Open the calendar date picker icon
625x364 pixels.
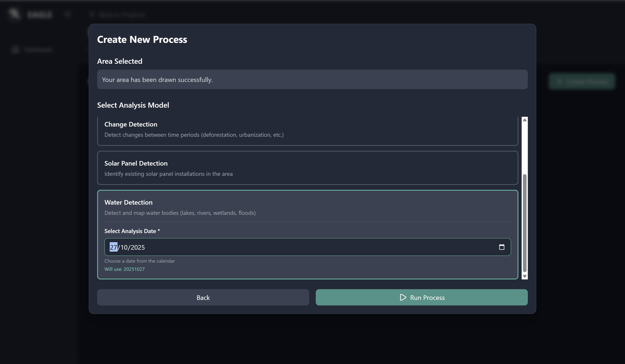click(x=501, y=247)
